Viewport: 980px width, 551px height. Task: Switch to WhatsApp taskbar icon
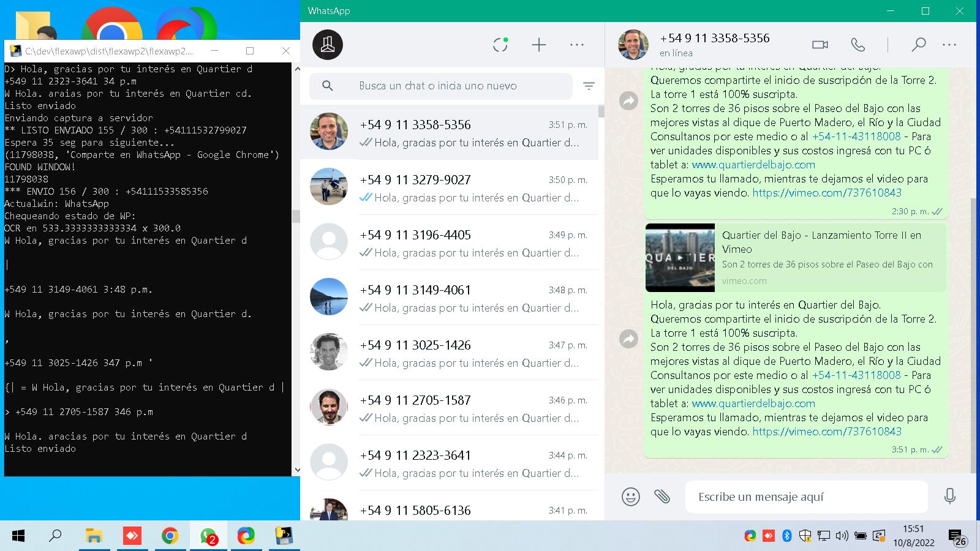[208, 536]
